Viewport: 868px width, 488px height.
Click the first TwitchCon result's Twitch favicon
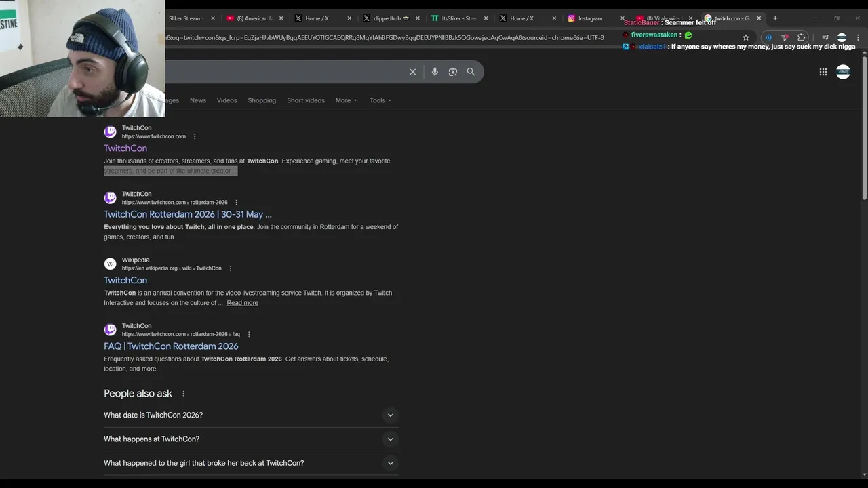(x=110, y=132)
